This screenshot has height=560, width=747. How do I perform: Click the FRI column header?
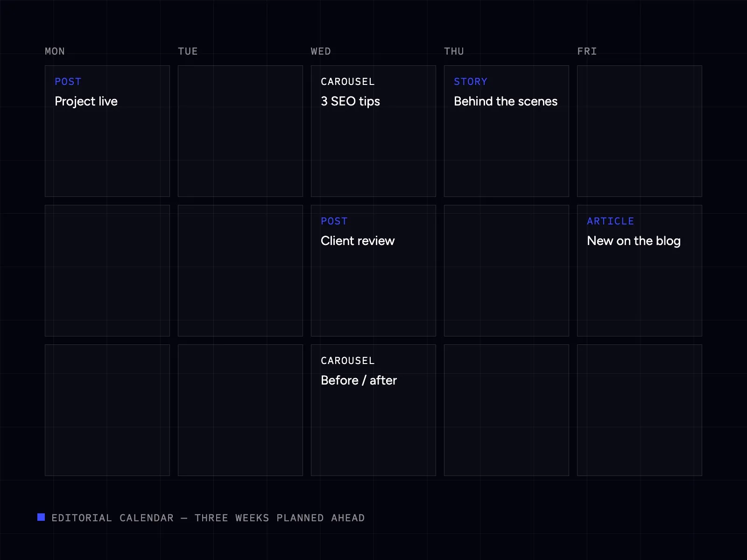point(587,51)
